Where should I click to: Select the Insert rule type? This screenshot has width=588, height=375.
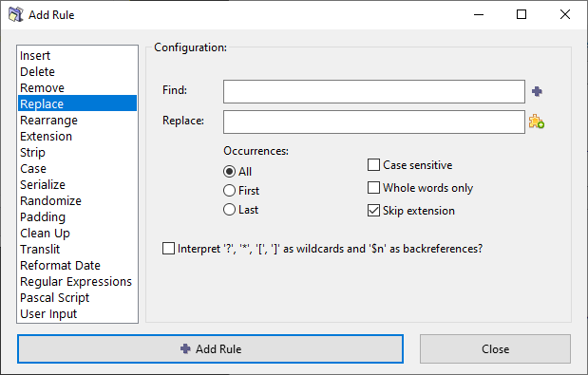tap(77, 55)
